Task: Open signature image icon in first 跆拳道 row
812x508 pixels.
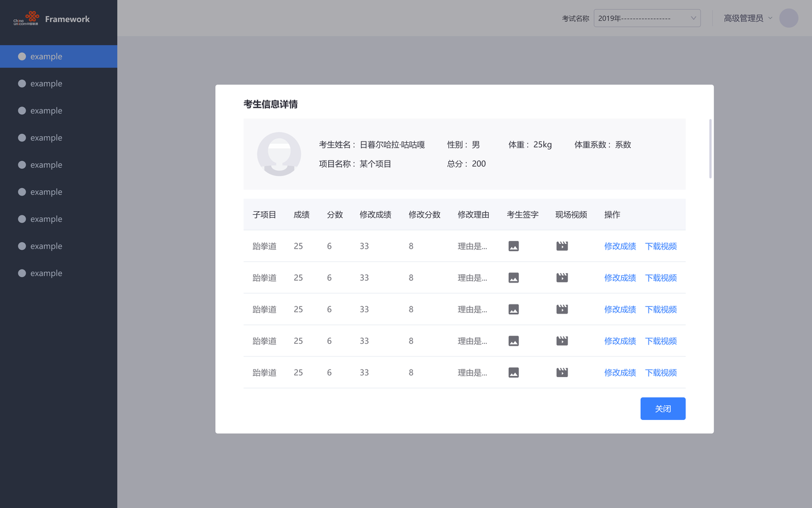Action: pos(514,246)
